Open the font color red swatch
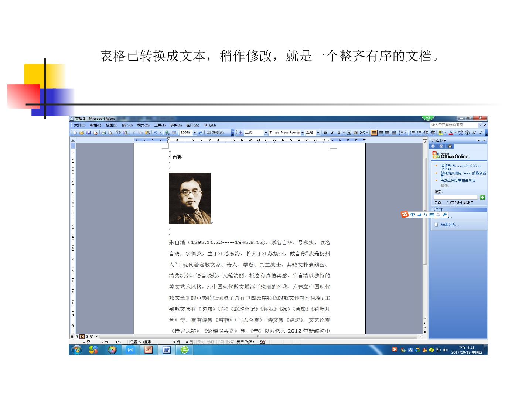Screen dimensions: 532x399 [451, 133]
